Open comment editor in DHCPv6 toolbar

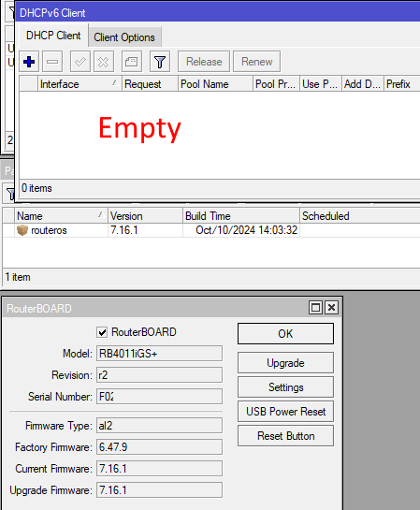point(132,62)
